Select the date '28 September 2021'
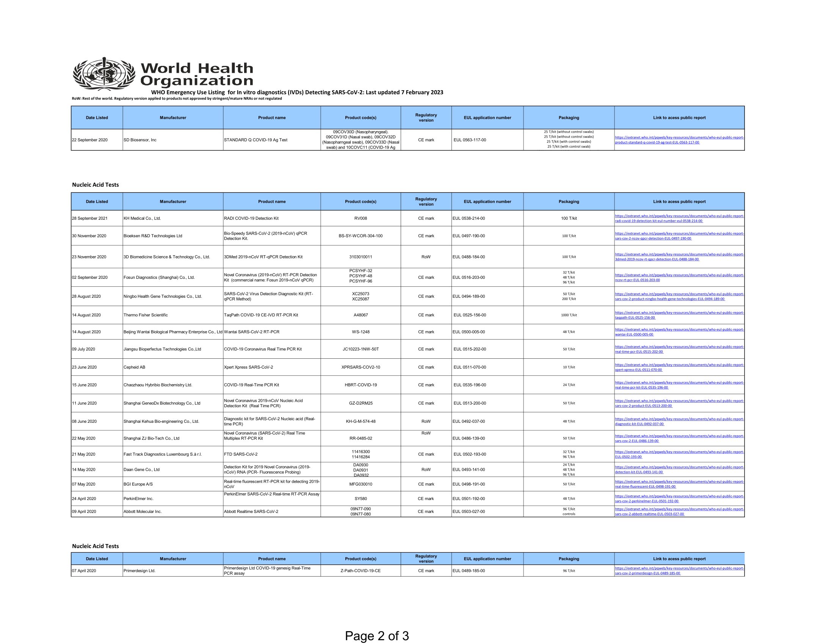The width and height of the screenshot is (834, 644). click(x=90, y=218)
